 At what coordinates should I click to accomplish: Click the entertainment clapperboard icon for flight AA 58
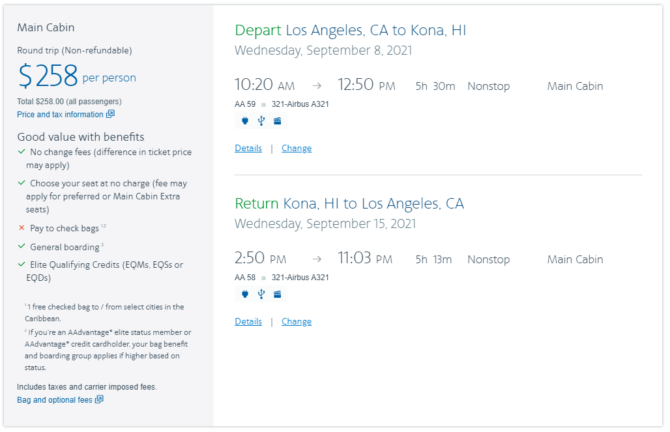277,294
